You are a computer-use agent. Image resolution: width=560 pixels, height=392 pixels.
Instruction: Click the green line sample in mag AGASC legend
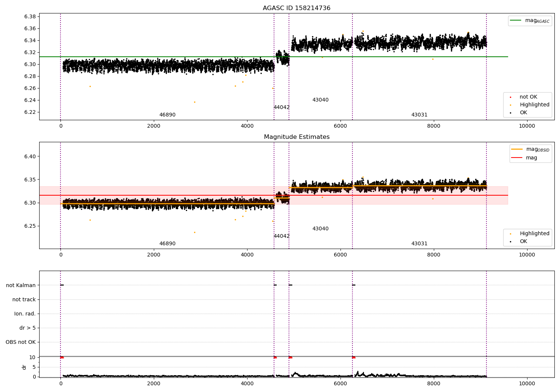(516, 21)
